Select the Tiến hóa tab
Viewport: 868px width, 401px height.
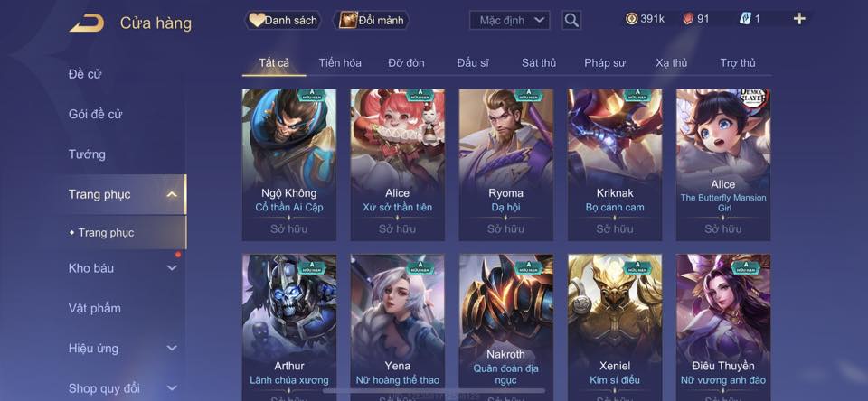point(340,63)
